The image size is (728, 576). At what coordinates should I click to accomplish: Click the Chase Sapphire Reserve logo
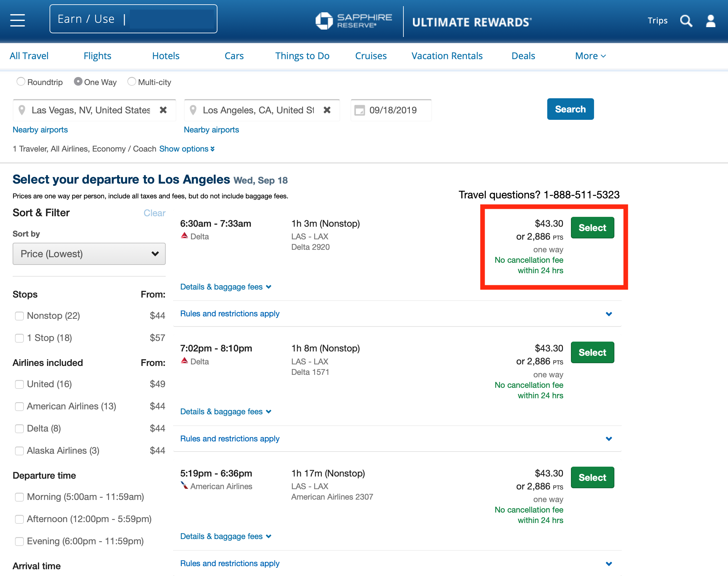[354, 21]
